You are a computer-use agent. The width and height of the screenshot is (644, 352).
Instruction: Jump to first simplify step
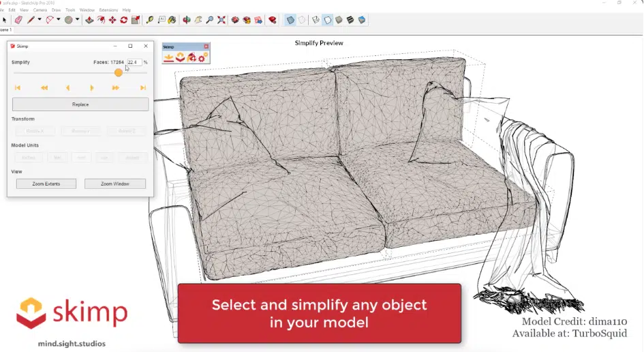[18, 87]
